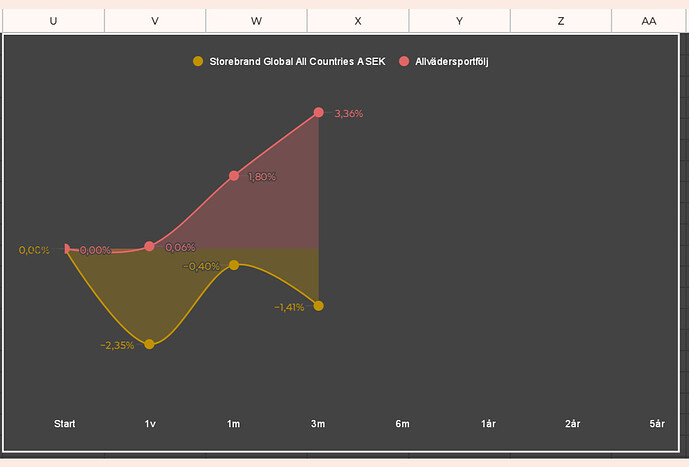Viewport: 689px width, 467px height.
Task: Click the 1år axis label
Action: click(x=488, y=424)
